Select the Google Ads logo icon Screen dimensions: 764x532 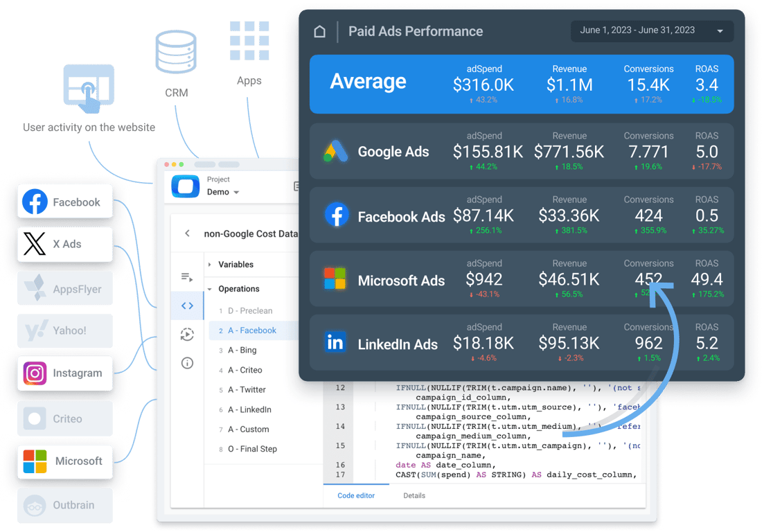[335, 151]
